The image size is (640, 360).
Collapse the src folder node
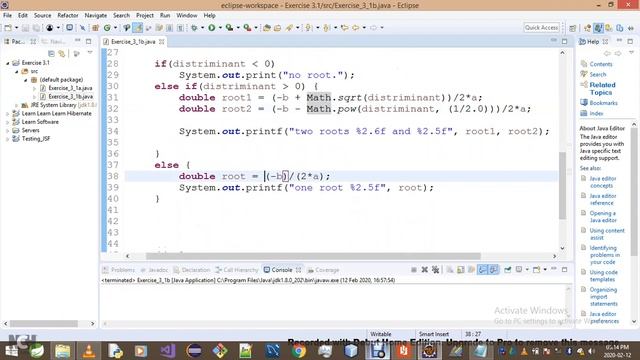pos(16,71)
